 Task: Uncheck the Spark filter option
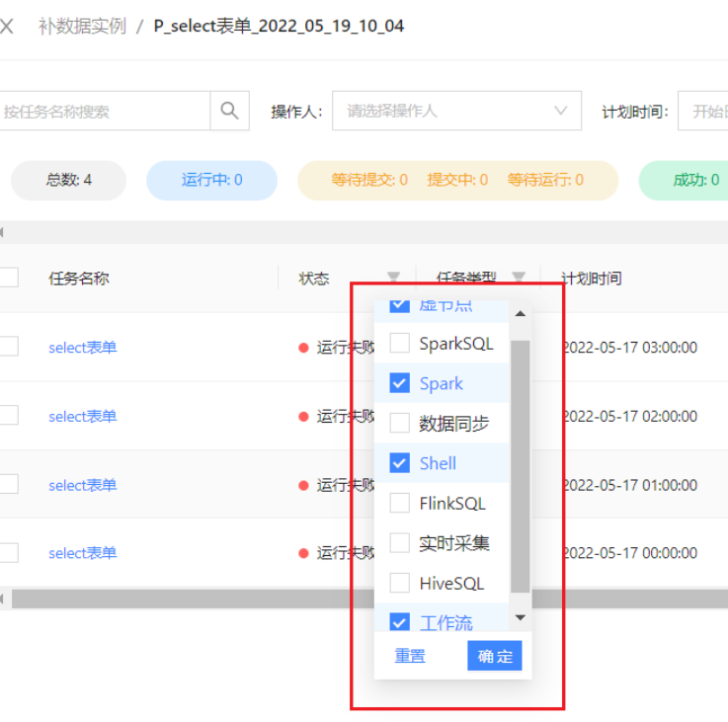click(x=399, y=383)
